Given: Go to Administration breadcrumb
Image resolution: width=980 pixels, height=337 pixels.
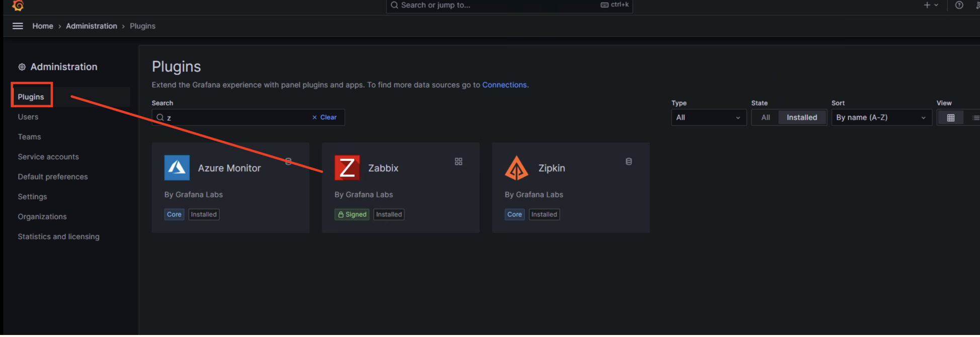Looking at the screenshot, I should coord(92,26).
